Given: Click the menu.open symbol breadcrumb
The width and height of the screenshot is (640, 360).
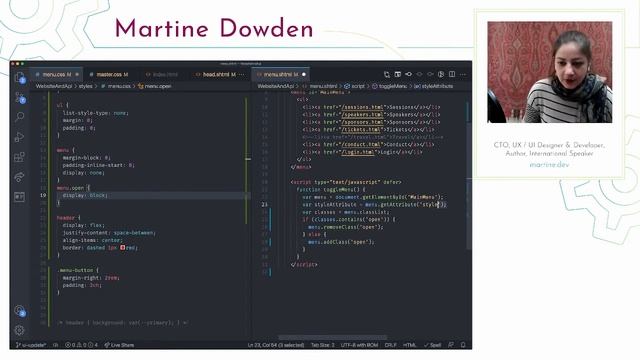Looking at the screenshot, I should click(155, 86).
